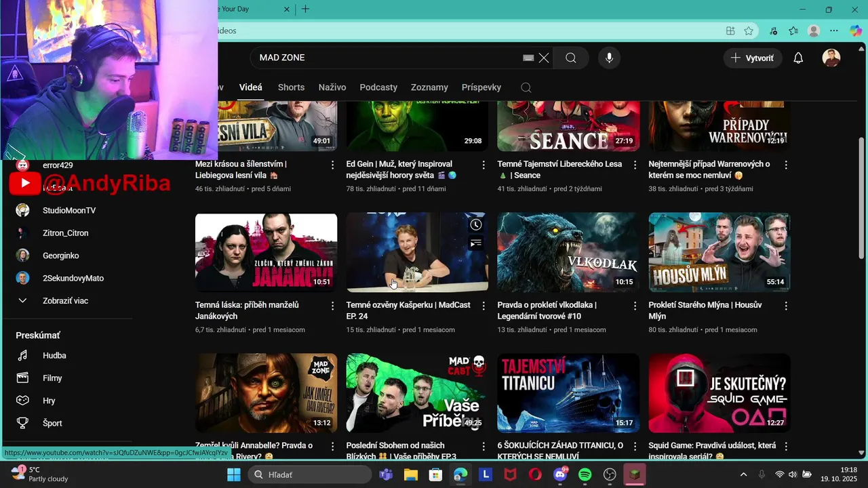Open YouTube account avatar menu

click(x=831, y=58)
